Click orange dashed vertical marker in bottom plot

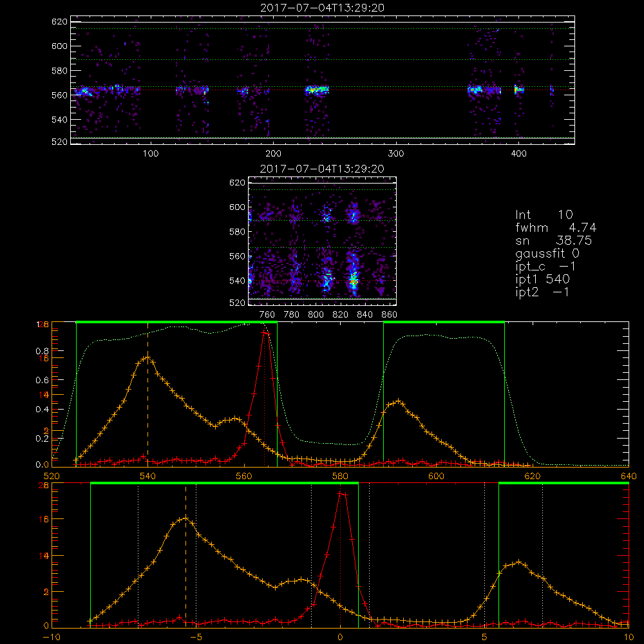pyautogui.click(x=185, y=556)
